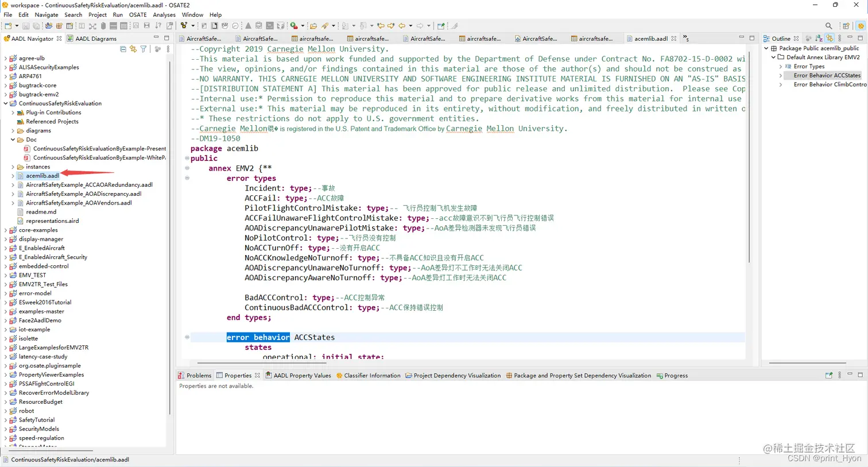The image size is (868, 467).
Task: Click the Open folder icon in toolbar
Action: 313,26
